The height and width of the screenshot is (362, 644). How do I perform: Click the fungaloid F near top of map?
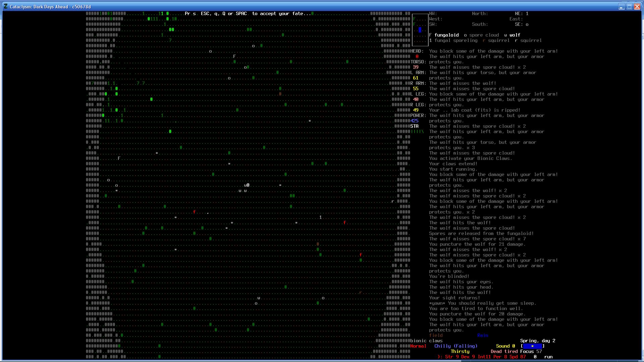tap(234, 56)
